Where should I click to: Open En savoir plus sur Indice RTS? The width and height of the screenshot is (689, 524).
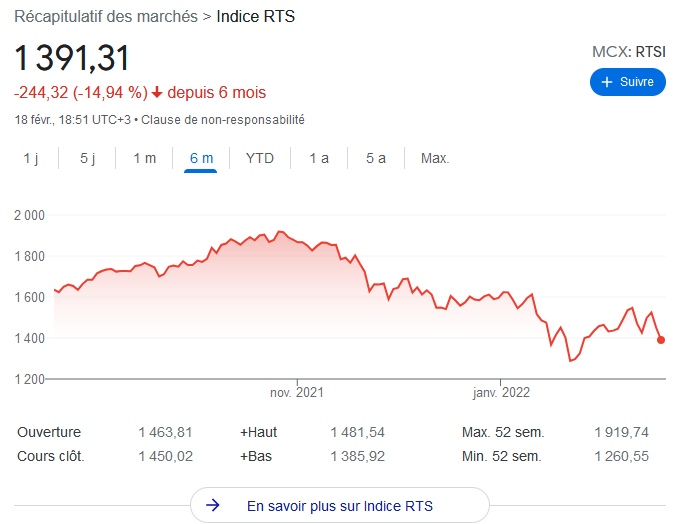click(x=340, y=505)
